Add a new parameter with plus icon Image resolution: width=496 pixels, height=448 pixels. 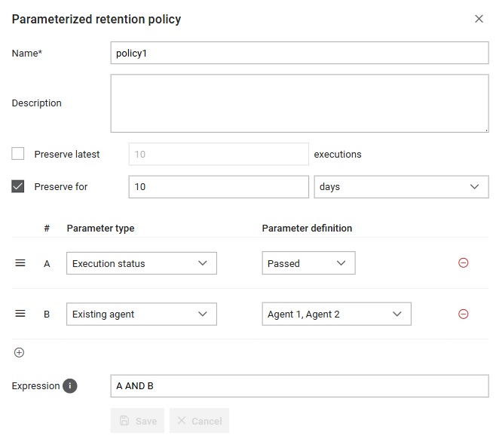(19, 352)
